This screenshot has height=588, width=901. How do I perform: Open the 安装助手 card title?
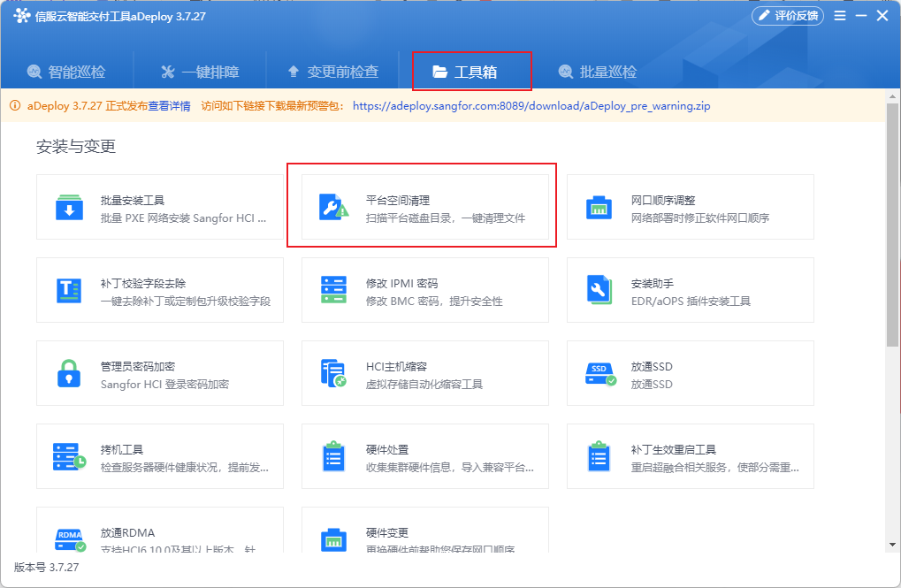[x=653, y=283]
